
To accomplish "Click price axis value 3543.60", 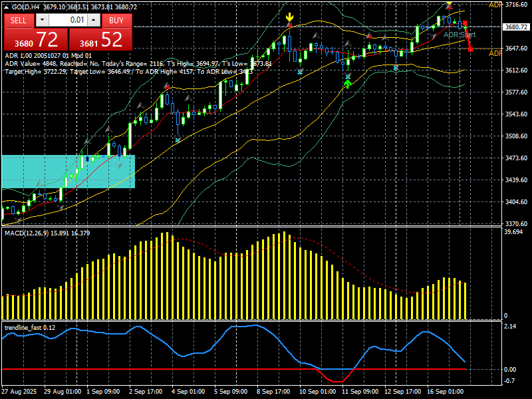I will (x=517, y=114).
